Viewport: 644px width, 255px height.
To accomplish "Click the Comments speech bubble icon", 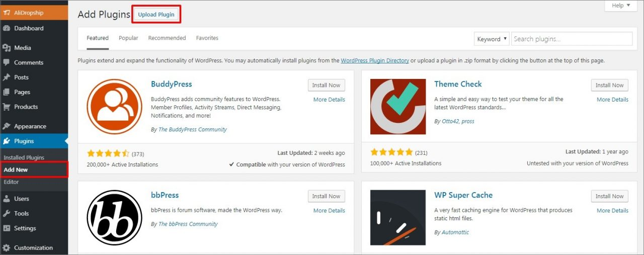I will [7, 62].
